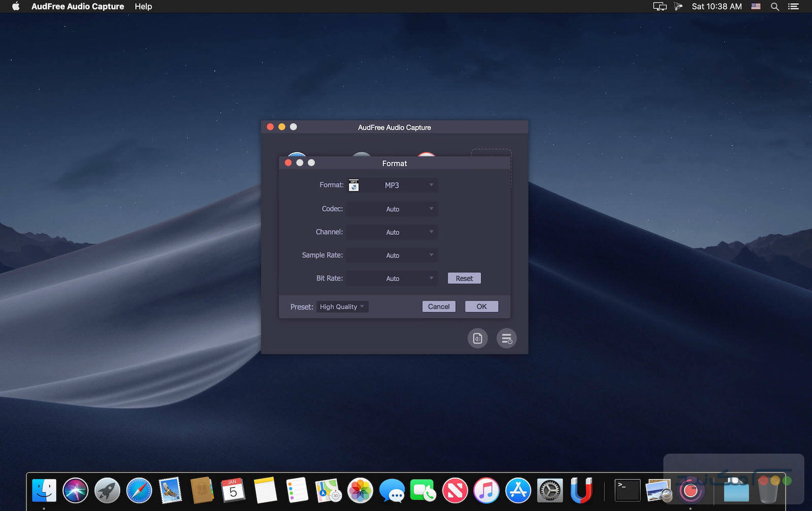Select the High Quality preset dropdown
812x511 pixels.
(x=342, y=306)
